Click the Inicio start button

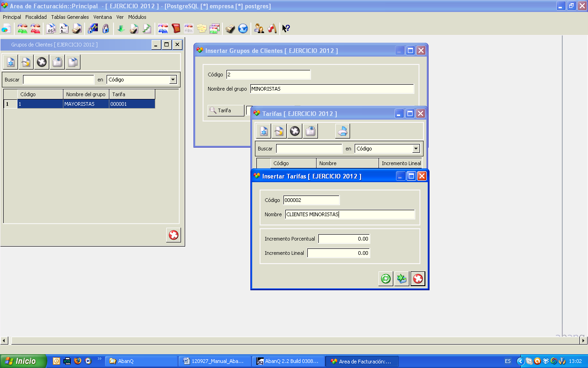point(23,361)
